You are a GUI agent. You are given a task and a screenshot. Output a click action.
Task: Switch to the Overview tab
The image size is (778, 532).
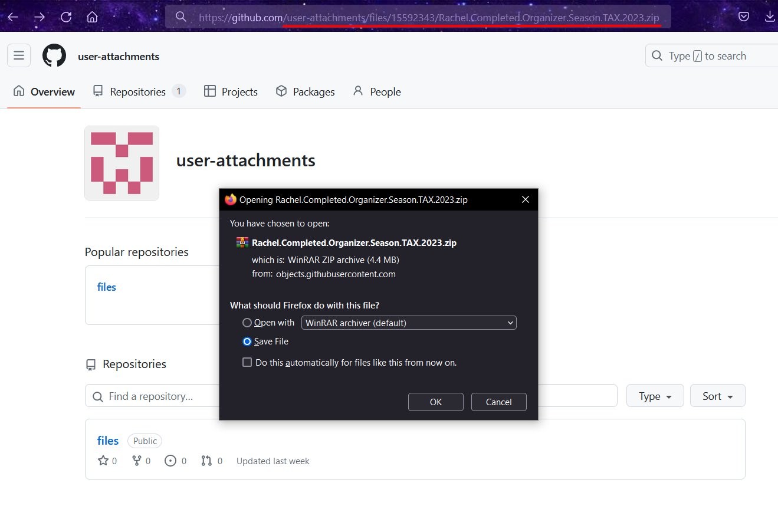(x=44, y=91)
